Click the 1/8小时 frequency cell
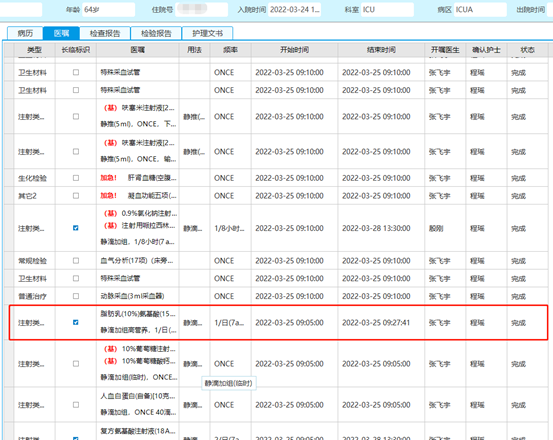The image size is (553, 440). (x=231, y=228)
